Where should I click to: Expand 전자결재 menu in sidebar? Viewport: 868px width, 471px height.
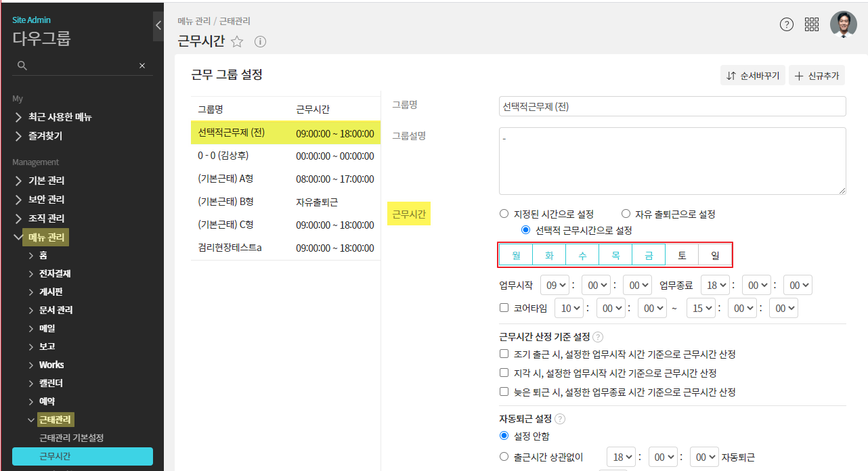(54, 273)
